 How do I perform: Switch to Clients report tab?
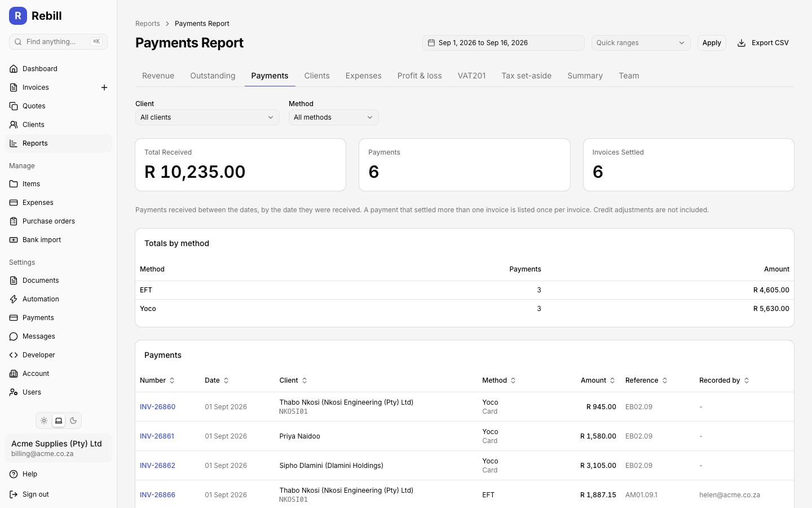click(317, 76)
